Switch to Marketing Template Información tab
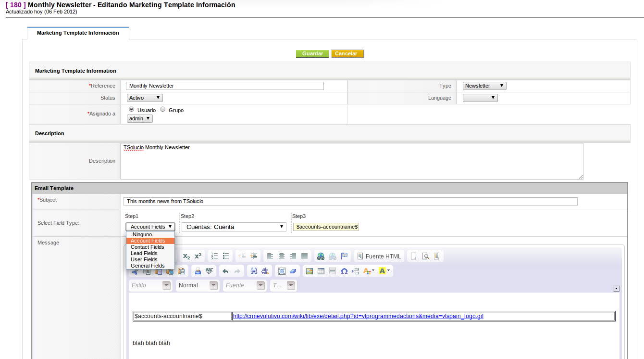Image resolution: width=644 pixels, height=359 pixels. (x=78, y=33)
